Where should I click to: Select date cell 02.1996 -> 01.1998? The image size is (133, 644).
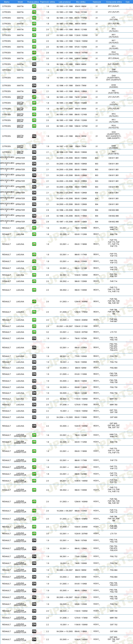65,86
